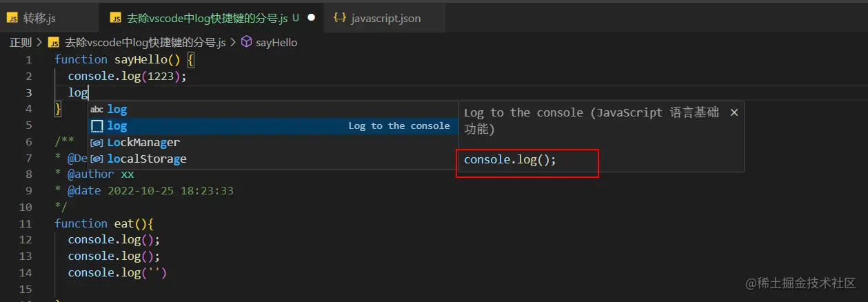Pick the LockManager suggestion
This screenshot has width=868, height=302.
coord(143,142)
